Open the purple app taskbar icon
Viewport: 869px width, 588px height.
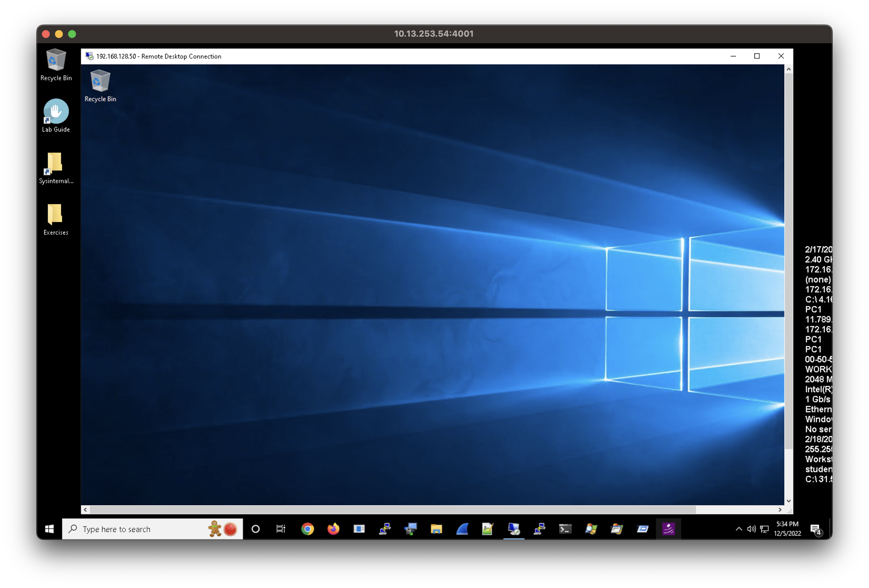point(668,528)
